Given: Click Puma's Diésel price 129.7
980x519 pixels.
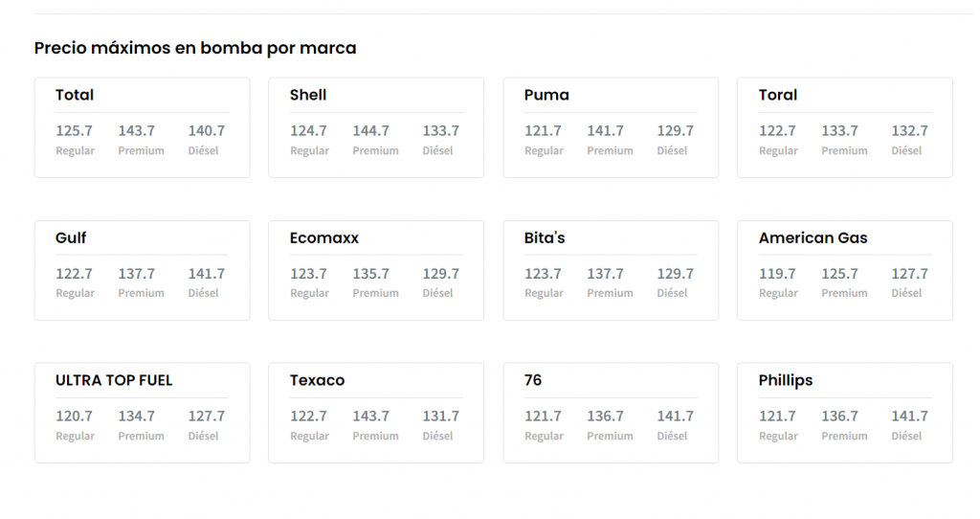Looking at the screenshot, I should [675, 131].
